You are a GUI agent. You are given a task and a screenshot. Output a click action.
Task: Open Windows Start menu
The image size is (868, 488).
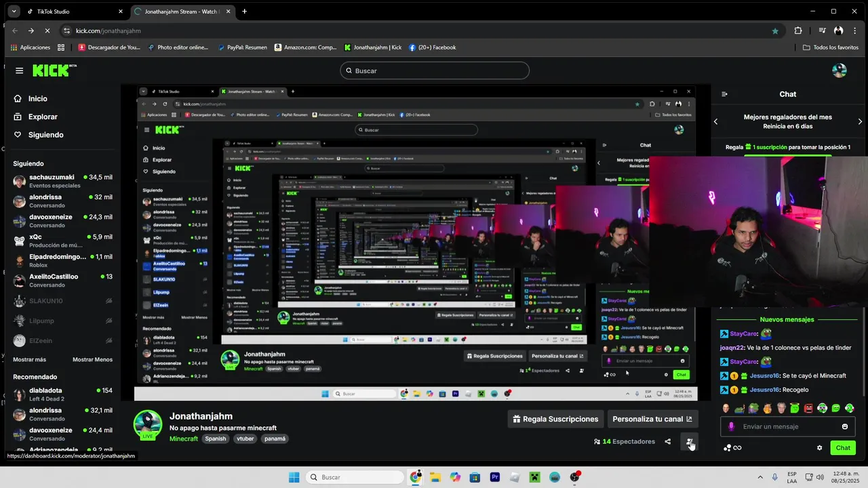[x=294, y=477]
